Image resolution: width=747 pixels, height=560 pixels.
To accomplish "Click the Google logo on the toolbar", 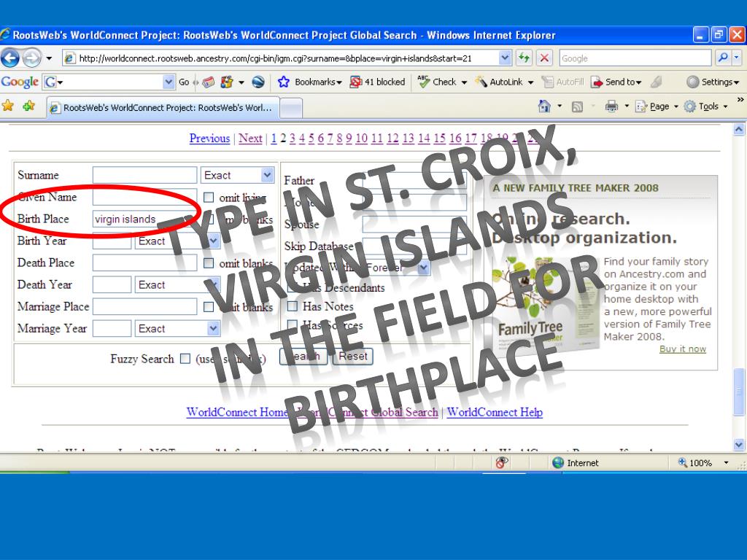I will coord(20,82).
